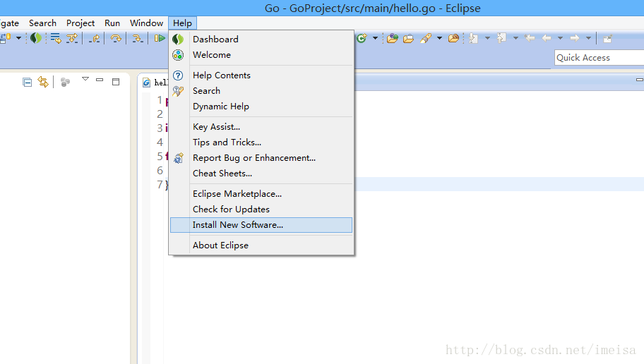Click the open element folder icon
Viewport: 644px width, 364px height.
(453, 38)
